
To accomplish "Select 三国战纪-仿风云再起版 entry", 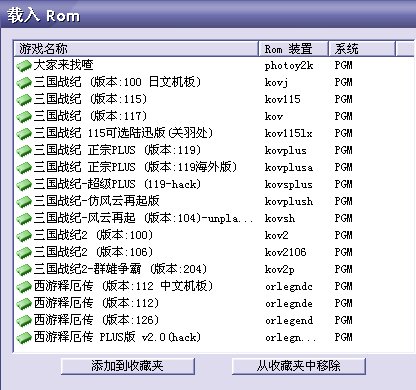I will click(x=96, y=201).
